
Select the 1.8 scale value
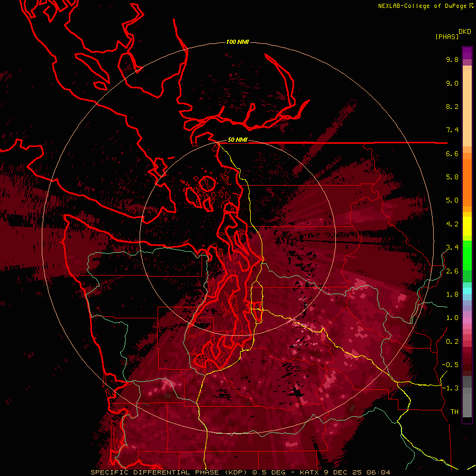(x=452, y=295)
